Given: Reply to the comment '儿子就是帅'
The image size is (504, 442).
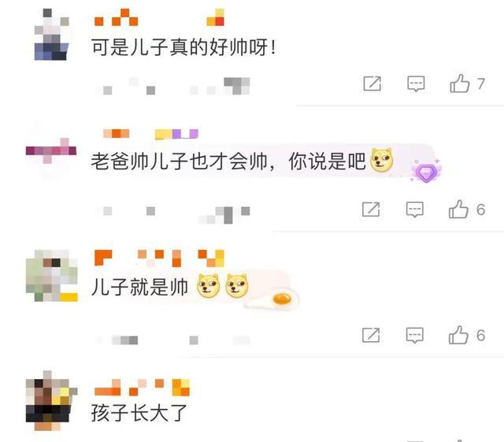Looking at the screenshot, I should [x=415, y=336].
